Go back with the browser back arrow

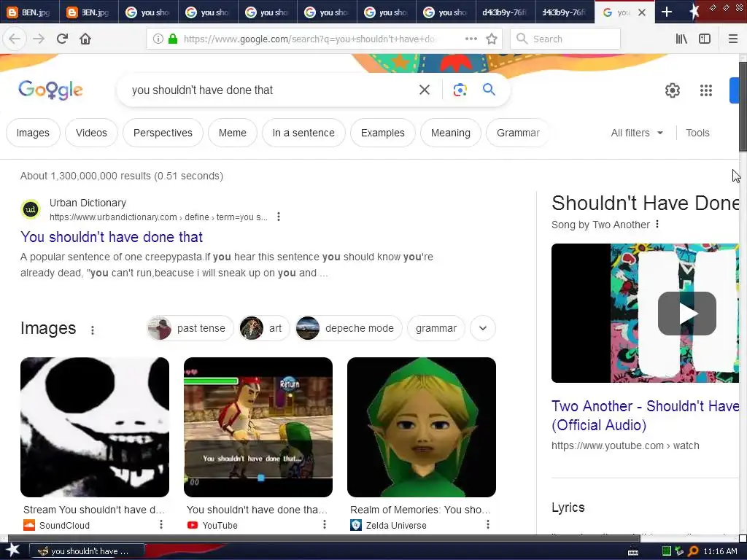pyautogui.click(x=15, y=39)
